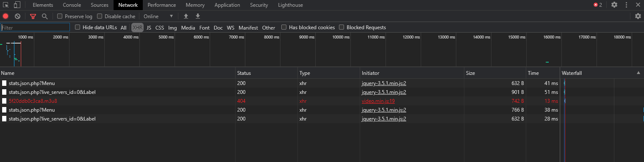Open the error count badge showing 2
The image size is (644, 162).
point(598,5)
